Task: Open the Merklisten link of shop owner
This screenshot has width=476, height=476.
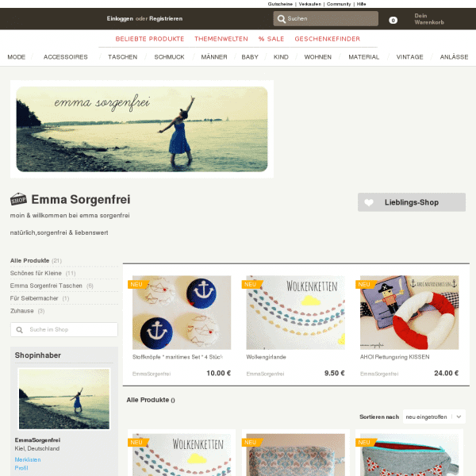Action: pyautogui.click(x=28, y=459)
